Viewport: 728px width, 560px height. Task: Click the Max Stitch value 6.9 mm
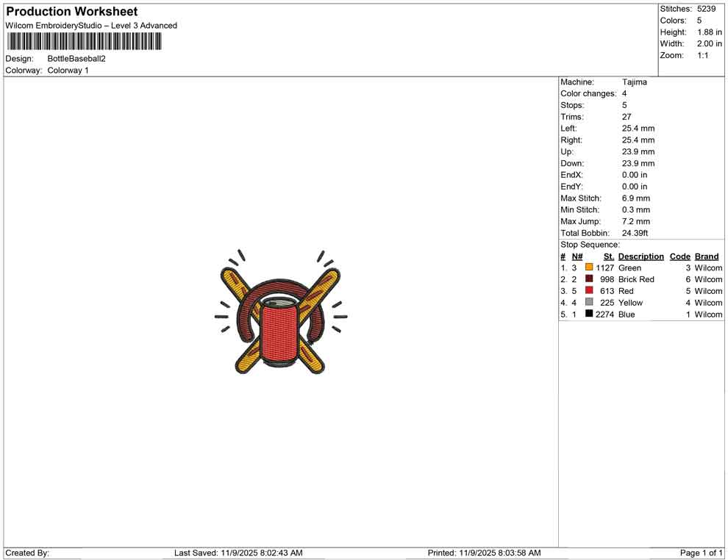[636, 198]
